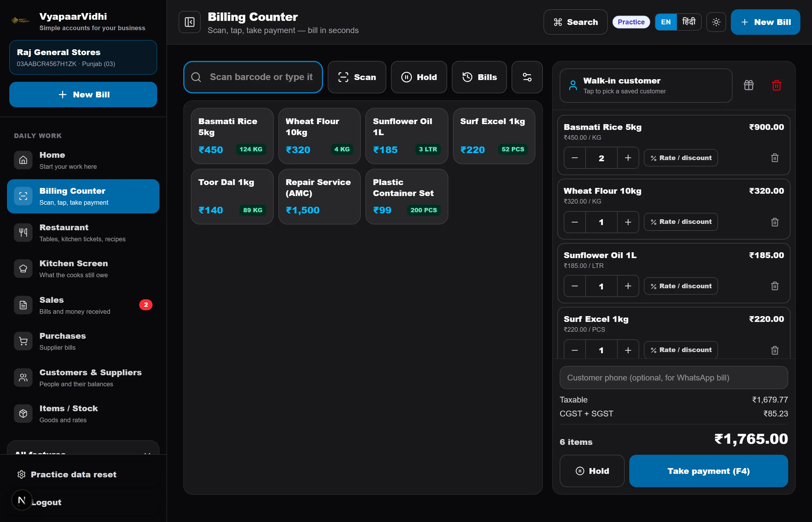Click Scan button in toolbar
Screen dimensions: 812x522
tap(356, 77)
